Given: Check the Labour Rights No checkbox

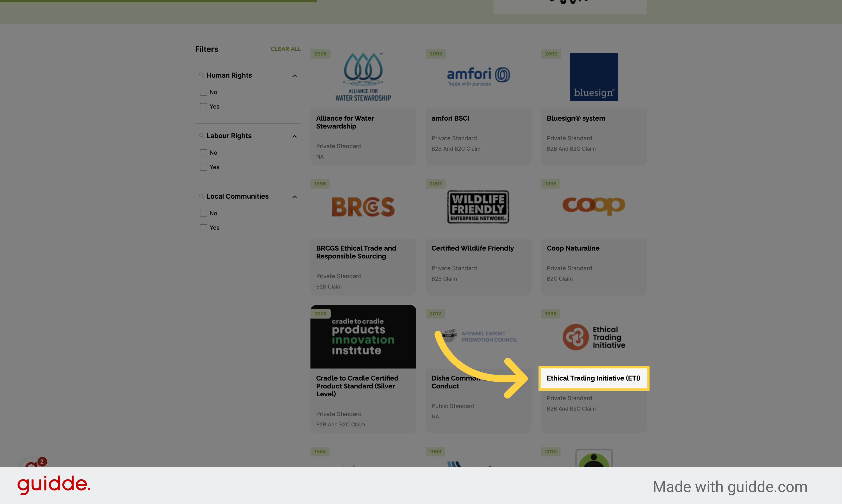Looking at the screenshot, I should coord(204,153).
